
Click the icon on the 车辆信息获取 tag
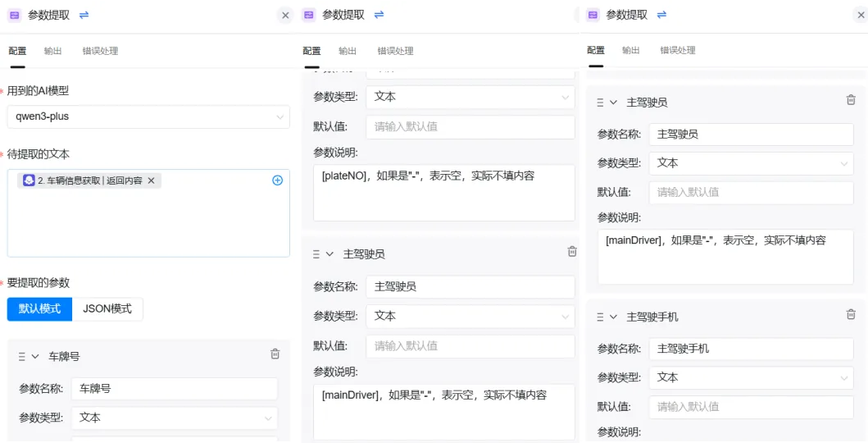point(29,180)
